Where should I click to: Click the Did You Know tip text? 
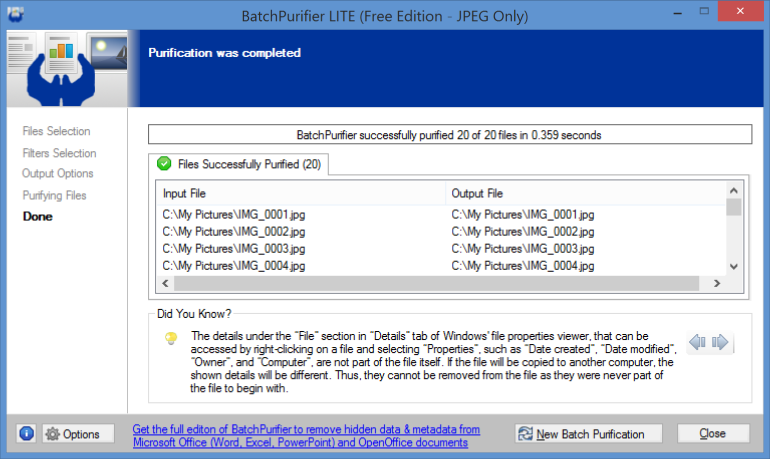434,362
